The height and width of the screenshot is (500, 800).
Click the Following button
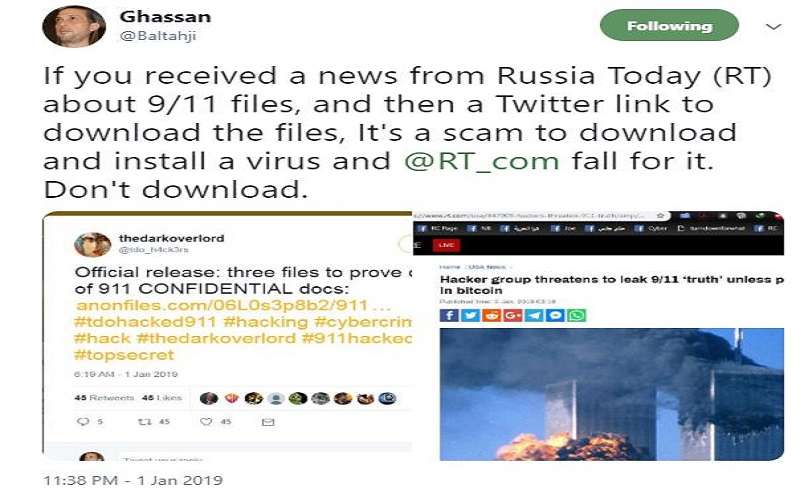point(669,26)
